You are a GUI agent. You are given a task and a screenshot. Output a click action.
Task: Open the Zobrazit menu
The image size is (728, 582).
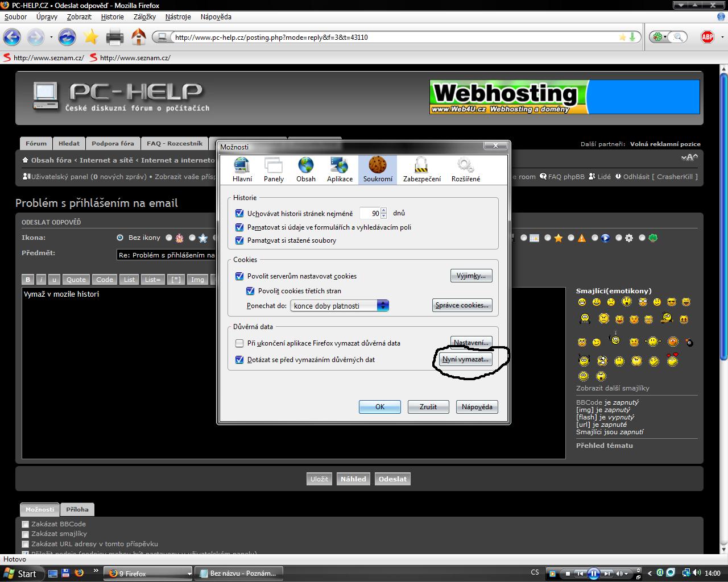[79, 16]
